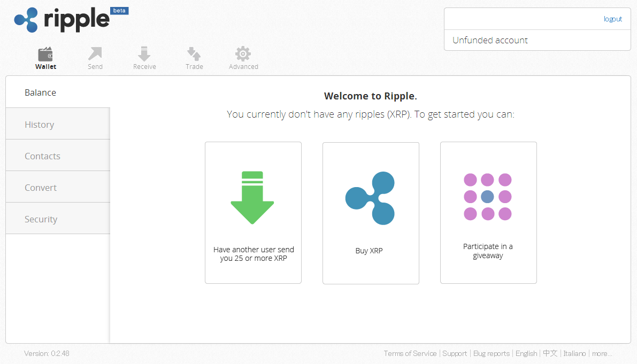The height and width of the screenshot is (364, 637).
Task: Open the History sidebar tab
Action: click(x=58, y=124)
